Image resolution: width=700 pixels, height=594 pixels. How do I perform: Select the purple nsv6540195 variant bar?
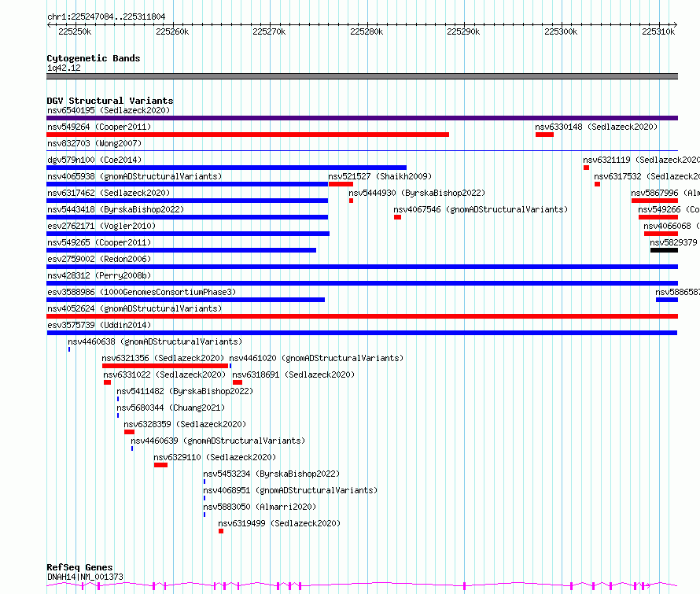[x=362, y=118]
